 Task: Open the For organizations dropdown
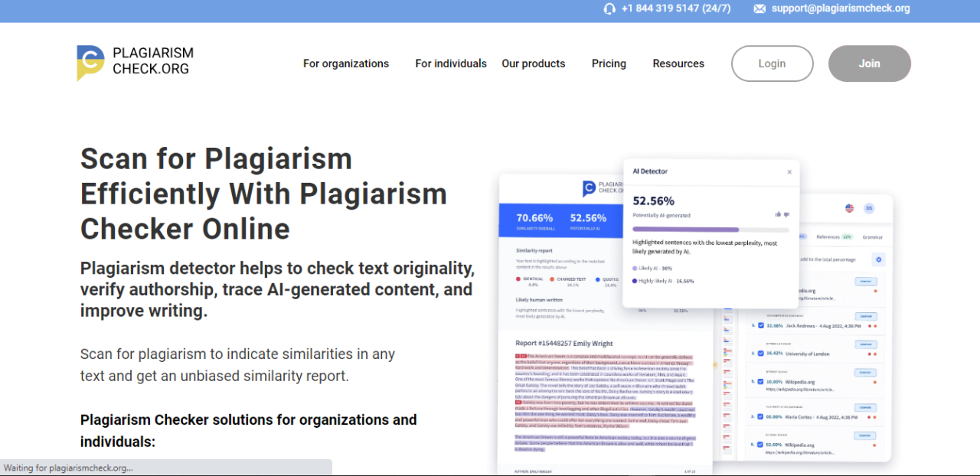click(345, 64)
